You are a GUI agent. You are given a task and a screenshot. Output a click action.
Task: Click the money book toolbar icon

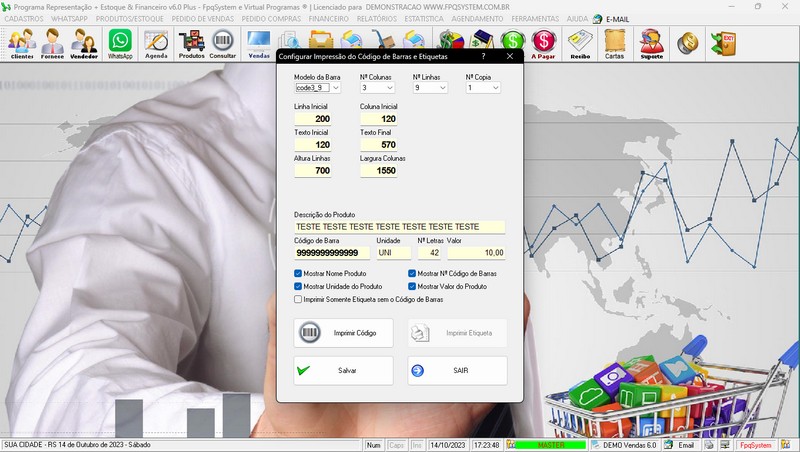point(482,40)
